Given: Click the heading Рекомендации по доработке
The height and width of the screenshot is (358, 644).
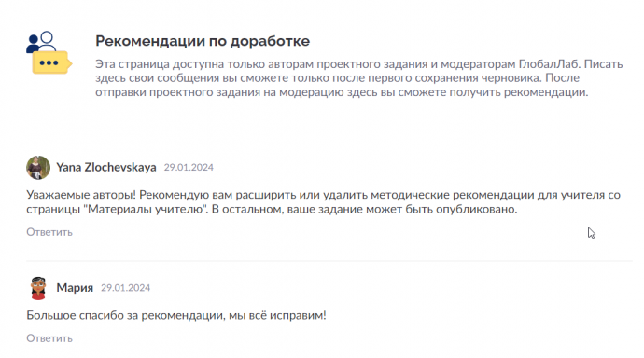Looking at the screenshot, I should 203,41.
